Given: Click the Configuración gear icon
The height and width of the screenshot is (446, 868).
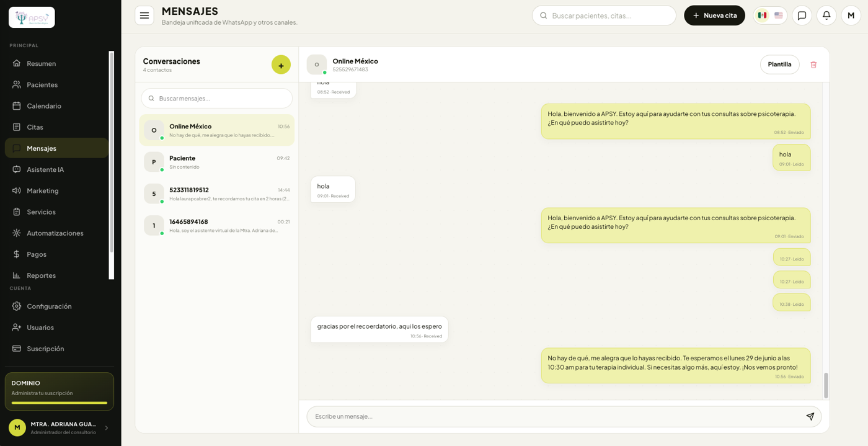Looking at the screenshot, I should (x=17, y=306).
